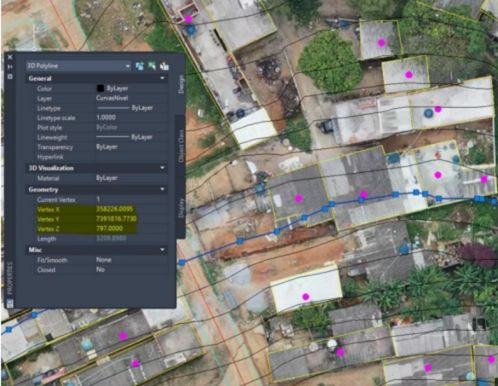Click the black ByLayer color swatch
The height and width of the screenshot is (386, 498).
[x=100, y=88]
